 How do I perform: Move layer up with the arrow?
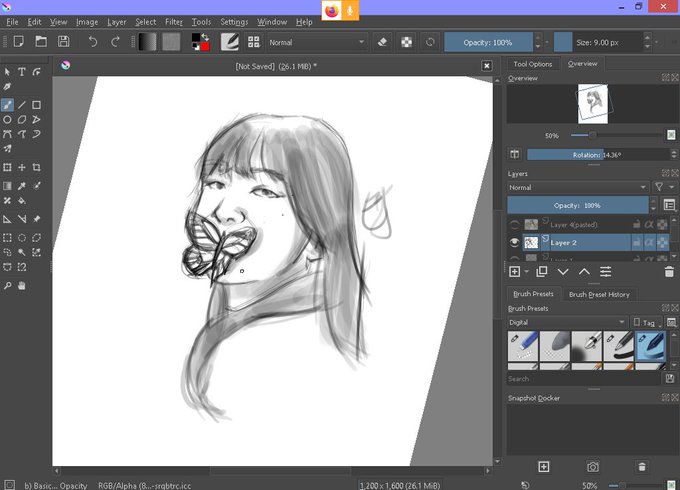[584, 272]
